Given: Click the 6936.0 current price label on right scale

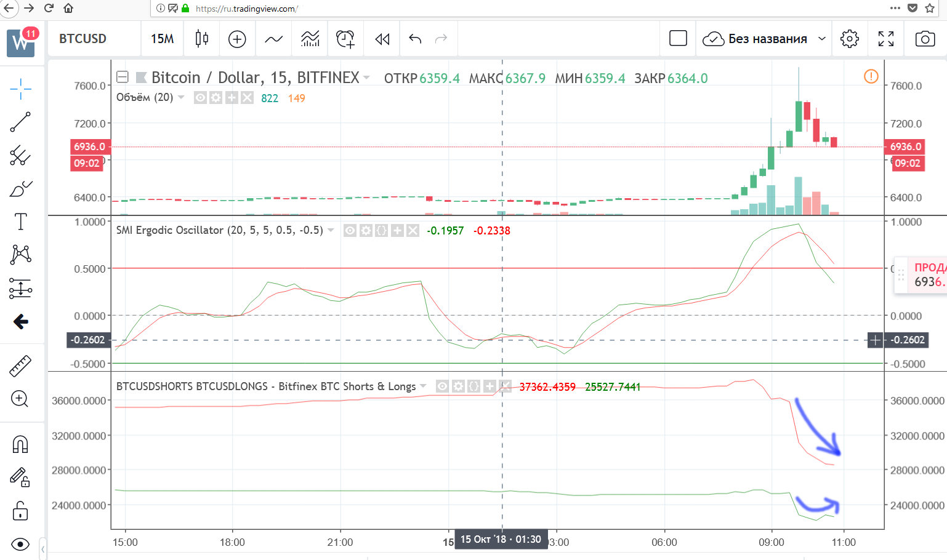Looking at the screenshot, I should click(905, 146).
